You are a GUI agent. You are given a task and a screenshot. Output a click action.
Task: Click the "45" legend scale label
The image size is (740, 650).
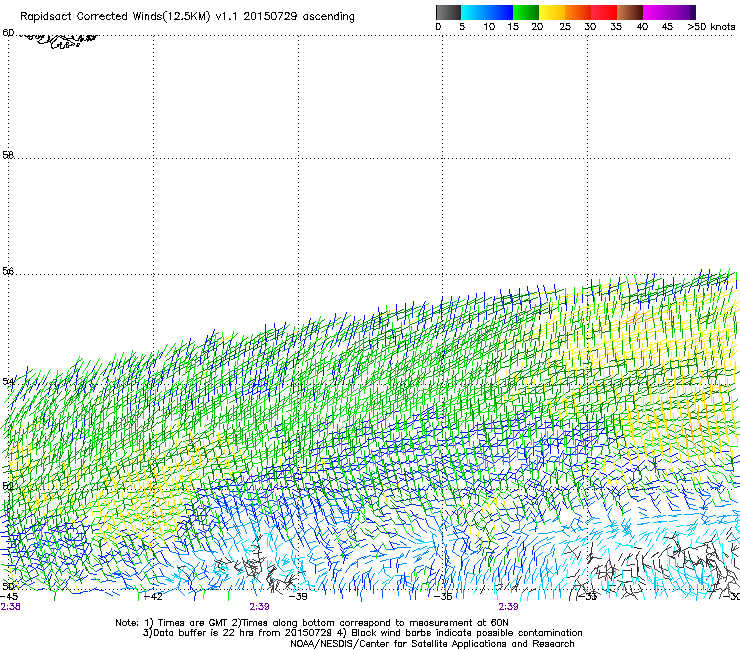click(667, 27)
